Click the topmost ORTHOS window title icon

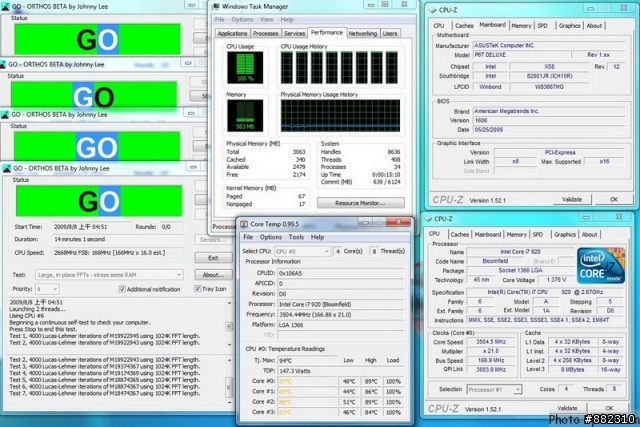5,7
